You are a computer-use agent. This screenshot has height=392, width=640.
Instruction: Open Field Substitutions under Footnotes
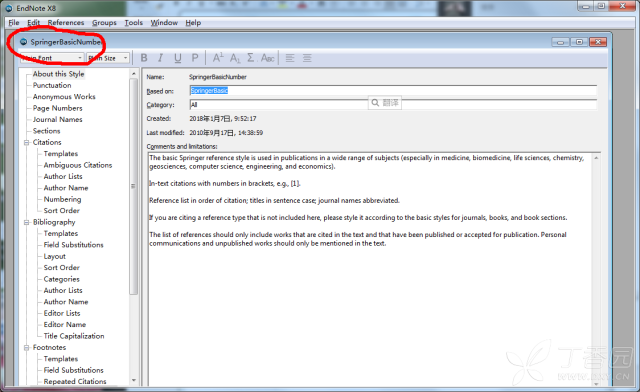click(73, 370)
